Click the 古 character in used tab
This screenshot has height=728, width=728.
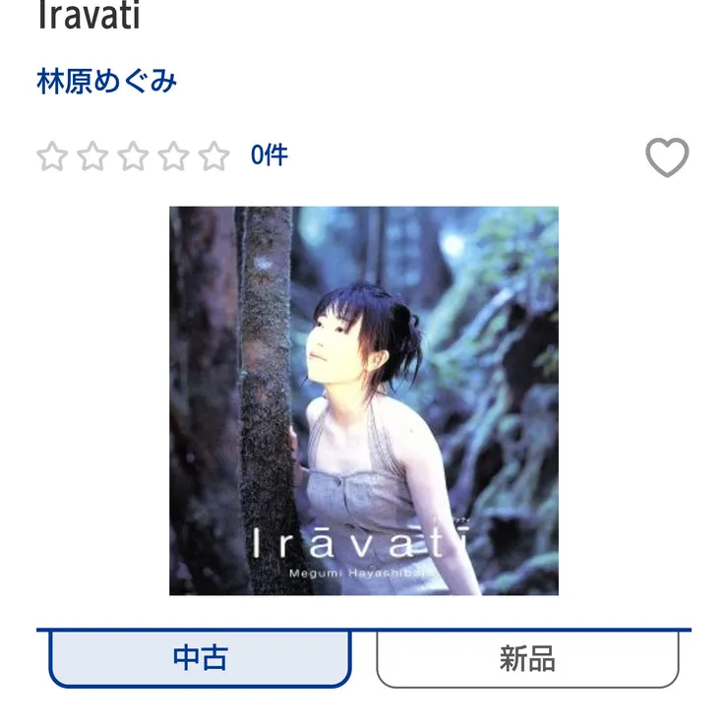pyautogui.click(x=214, y=658)
